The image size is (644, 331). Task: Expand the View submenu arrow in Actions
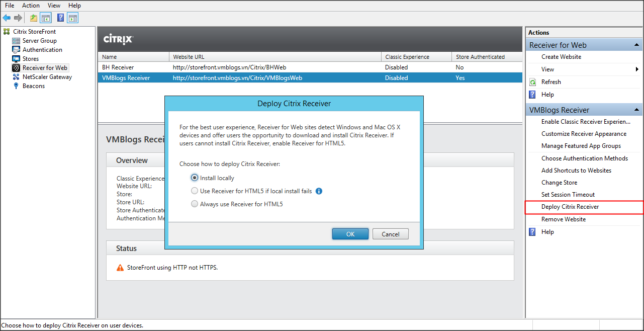(637, 69)
